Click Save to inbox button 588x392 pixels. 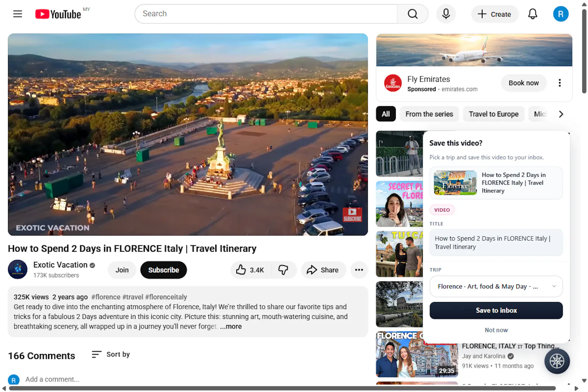[x=496, y=310]
